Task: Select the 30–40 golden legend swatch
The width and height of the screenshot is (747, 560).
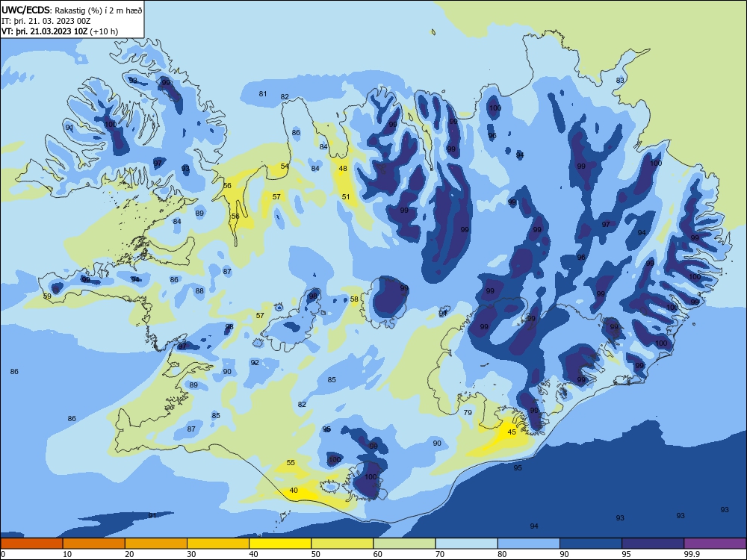Action: click(218, 544)
